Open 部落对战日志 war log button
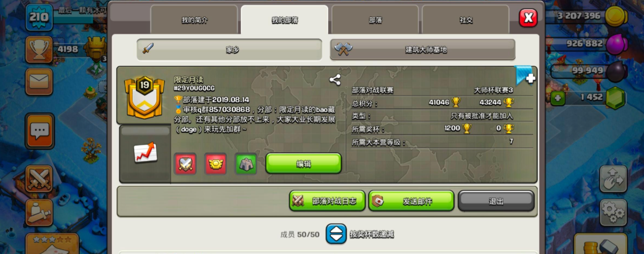 point(327,201)
